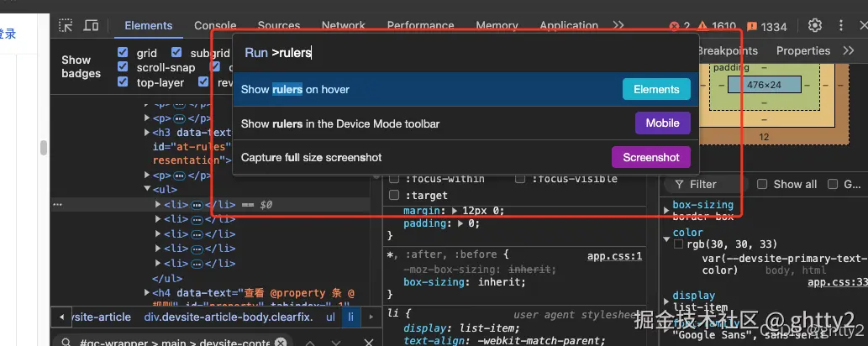The image size is (868, 346).
Task: Show more sidebar tabs after Properties
Action: tap(848, 51)
